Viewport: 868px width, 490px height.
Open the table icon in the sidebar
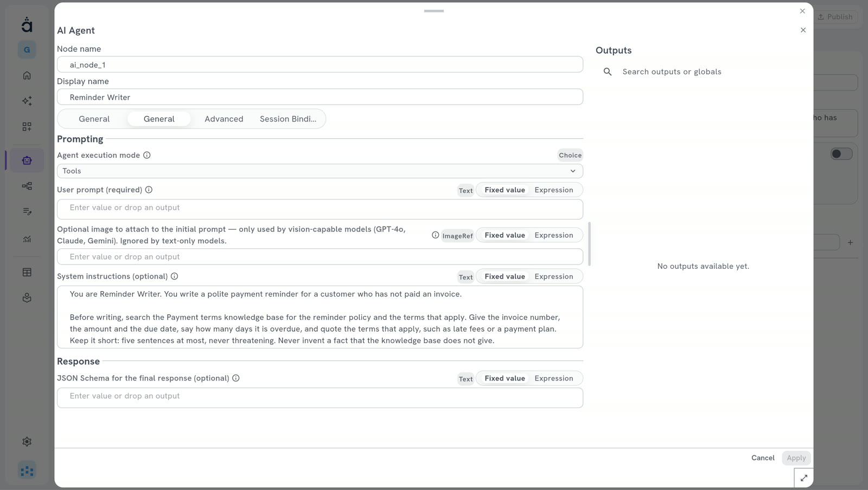27,272
